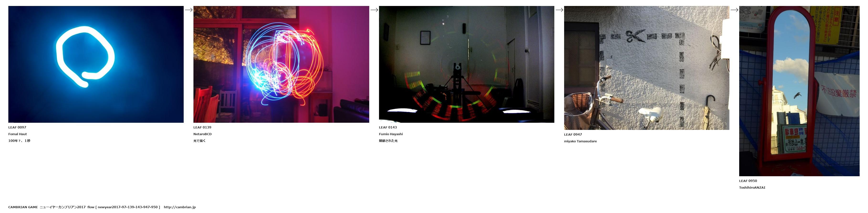The height and width of the screenshot is (213, 868).
Task: Select author name miyako Tamasudare
Action: (x=580, y=141)
